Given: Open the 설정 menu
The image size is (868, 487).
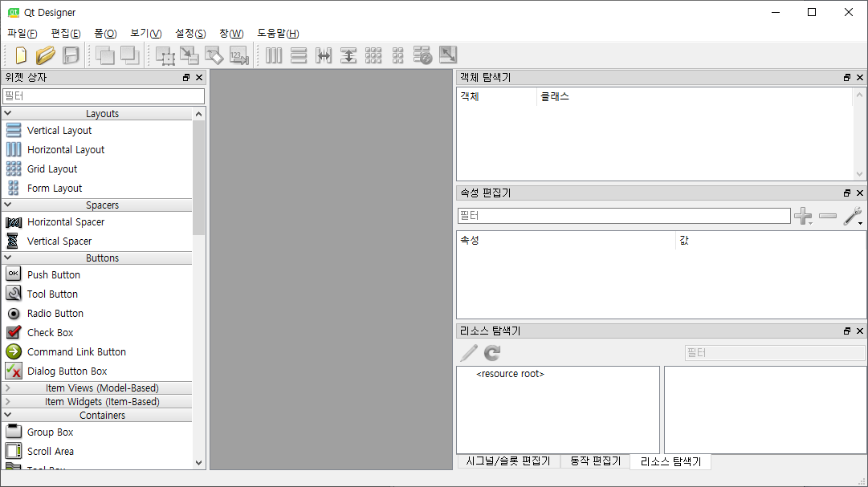Looking at the screenshot, I should tap(190, 34).
